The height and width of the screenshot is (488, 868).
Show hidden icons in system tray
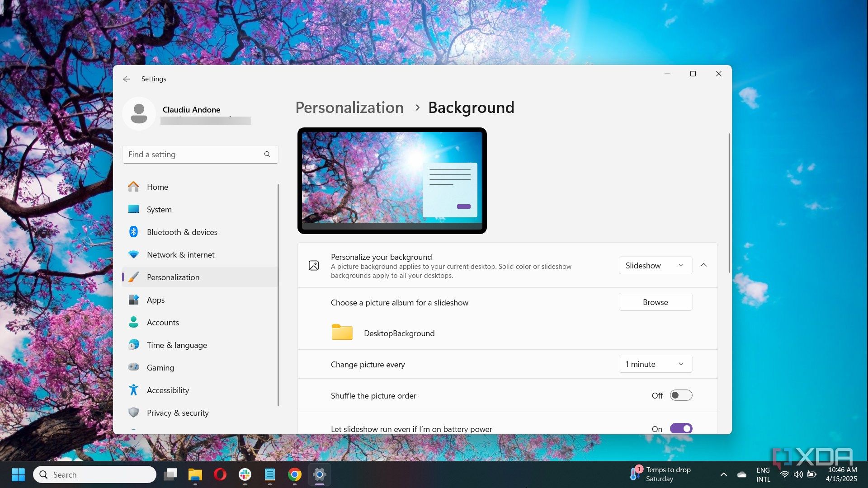[x=724, y=474]
